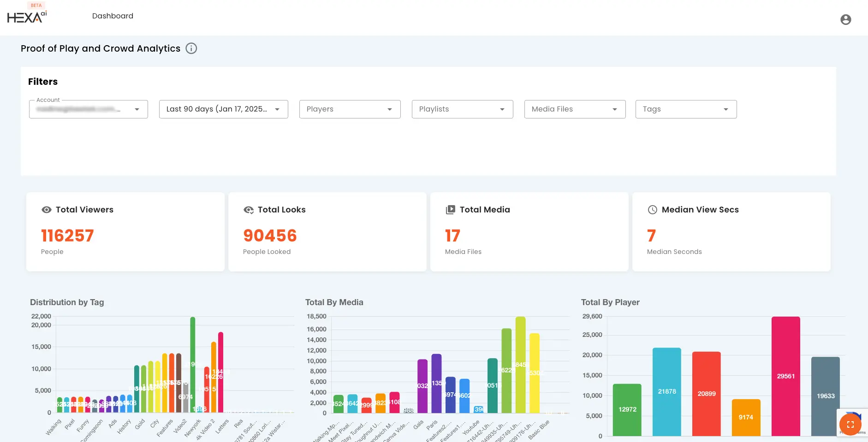Select the Dashboard menu item
The width and height of the screenshot is (868, 442).
113,16
